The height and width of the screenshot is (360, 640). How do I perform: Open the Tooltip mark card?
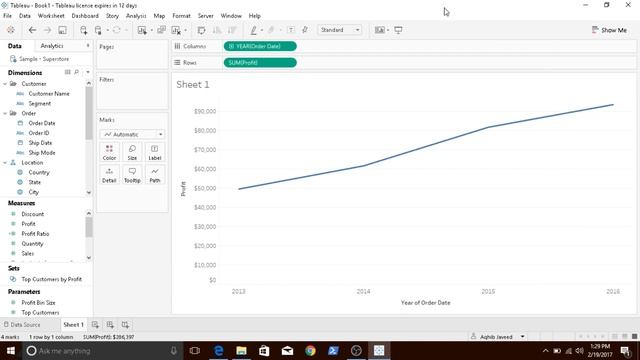tap(132, 175)
